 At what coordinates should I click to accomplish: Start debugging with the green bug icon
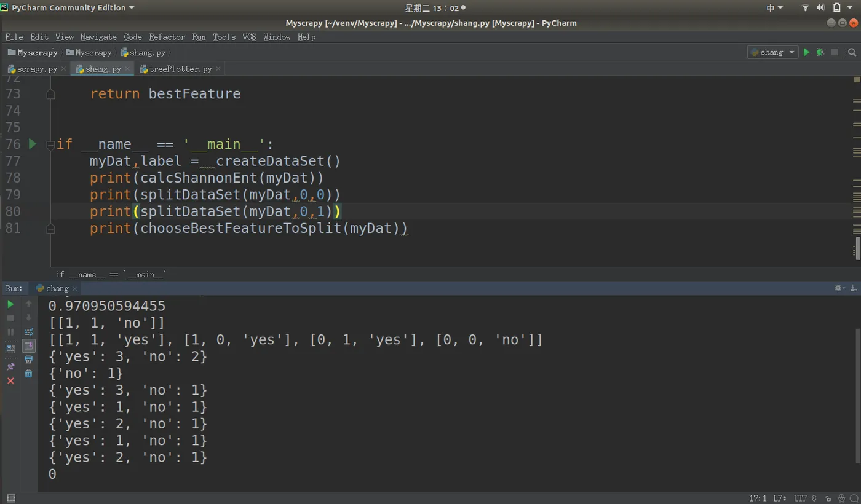tap(820, 52)
